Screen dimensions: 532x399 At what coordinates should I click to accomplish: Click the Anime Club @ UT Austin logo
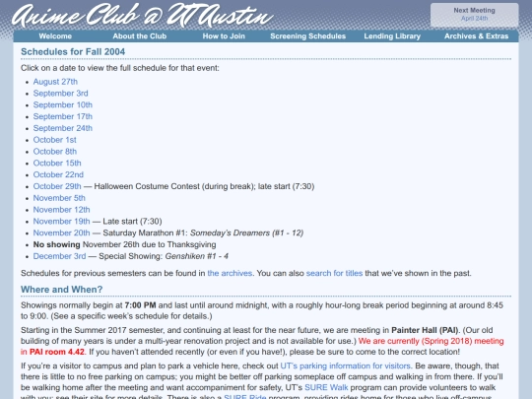point(142,16)
